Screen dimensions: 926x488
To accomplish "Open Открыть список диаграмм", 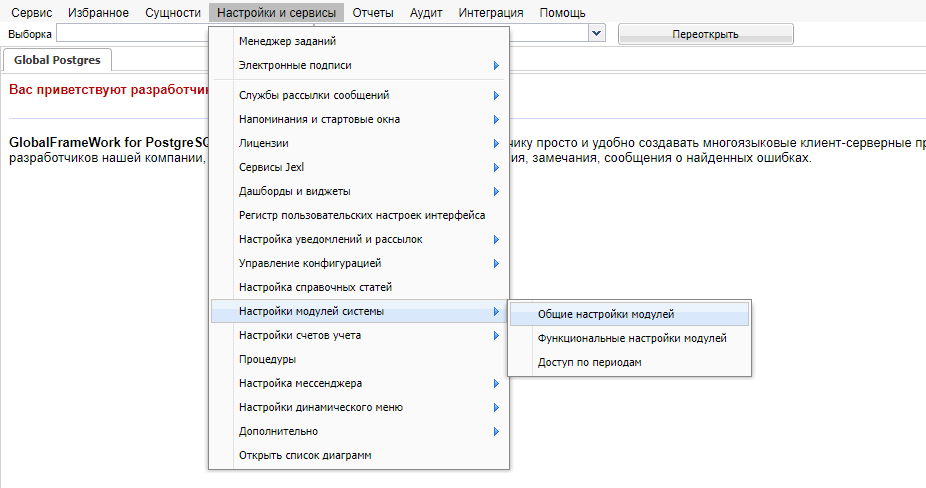I will pos(304,455).
